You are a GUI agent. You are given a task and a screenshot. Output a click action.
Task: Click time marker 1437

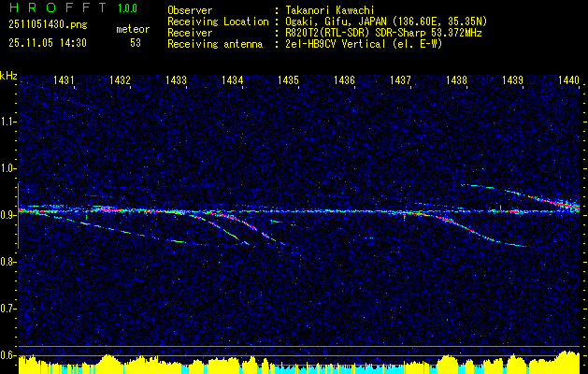(x=400, y=79)
